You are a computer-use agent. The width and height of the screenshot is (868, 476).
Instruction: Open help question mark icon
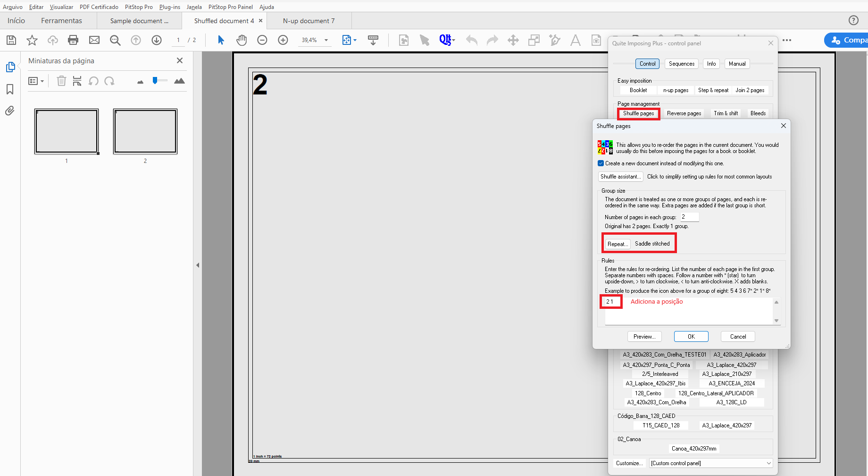(853, 20)
